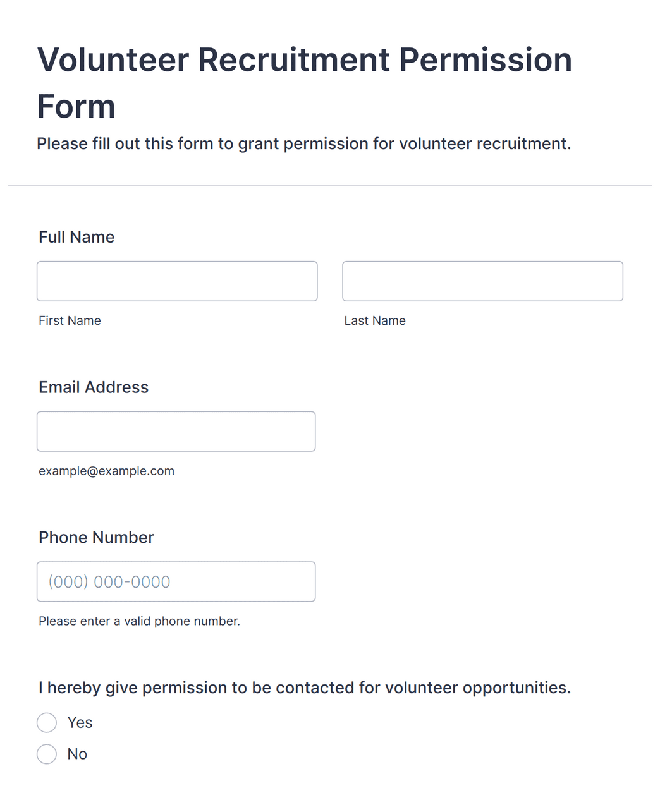Viewport: 660px width, 812px height.
Task: Click the (000) 000-0000 placeholder text
Action: point(109,582)
